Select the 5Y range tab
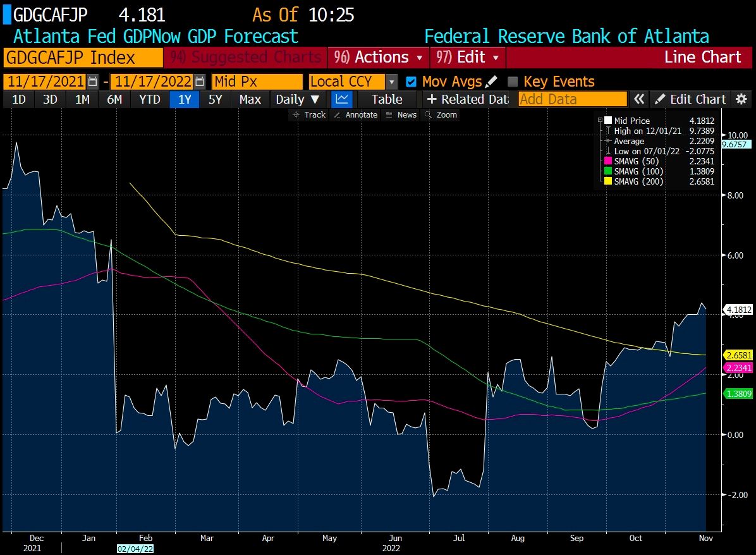Screen dimensions: 756x555 pos(215,99)
